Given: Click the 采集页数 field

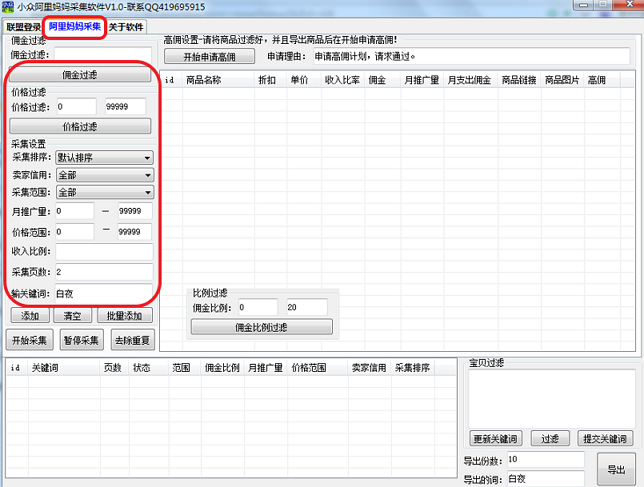Looking at the screenshot, I should coord(104,272).
